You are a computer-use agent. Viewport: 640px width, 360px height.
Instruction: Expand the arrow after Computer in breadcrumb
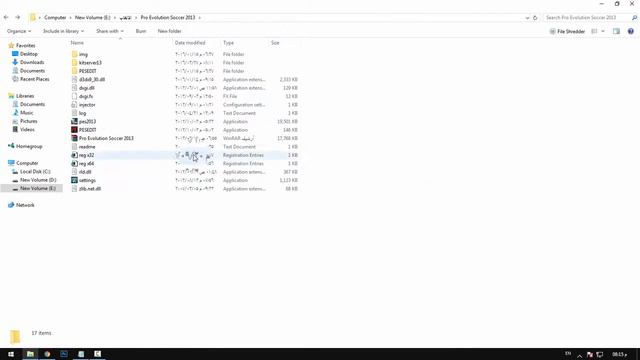pos(70,18)
